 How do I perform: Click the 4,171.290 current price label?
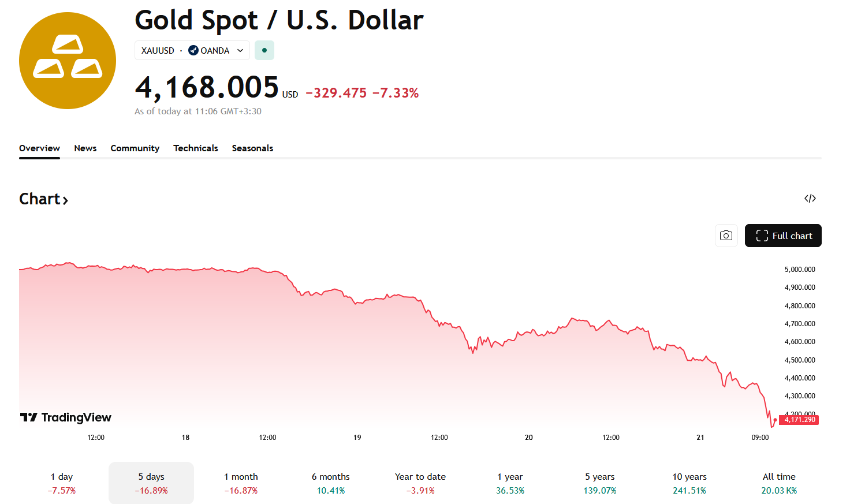(800, 420)
